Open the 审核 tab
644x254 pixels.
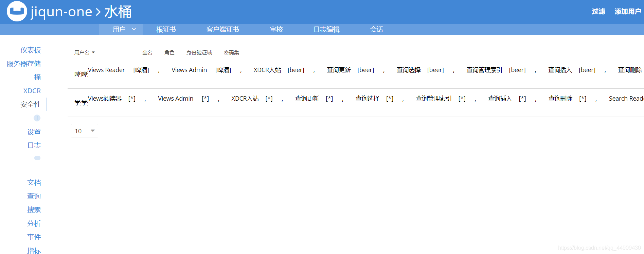click(276, 29)
